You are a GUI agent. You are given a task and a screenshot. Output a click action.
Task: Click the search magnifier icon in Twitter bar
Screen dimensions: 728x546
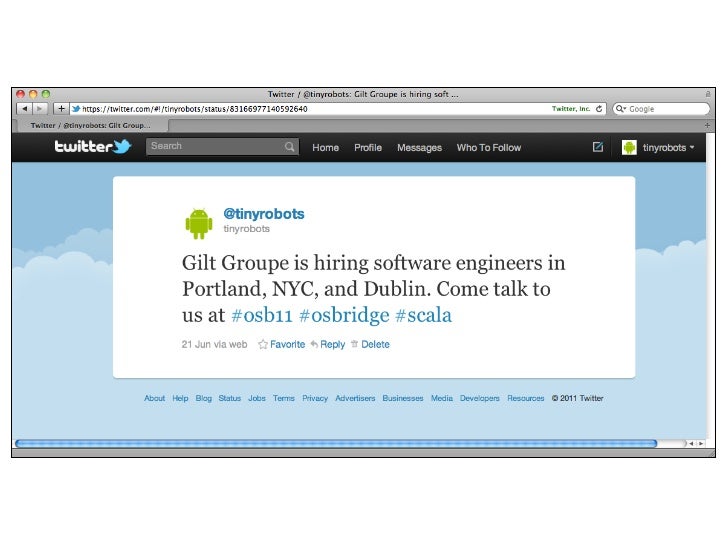[x=290, y=147]
